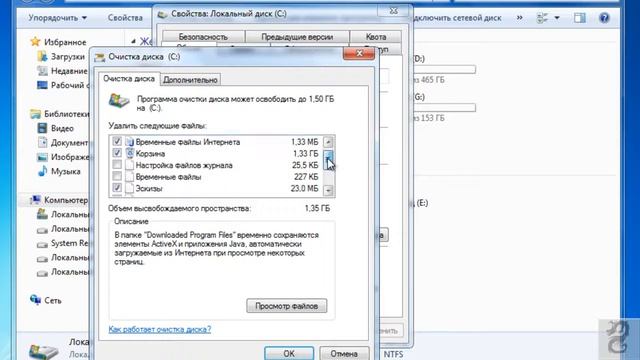Select Сеть in navigation pane
640x360 pixels.
[x=53, y=300]
